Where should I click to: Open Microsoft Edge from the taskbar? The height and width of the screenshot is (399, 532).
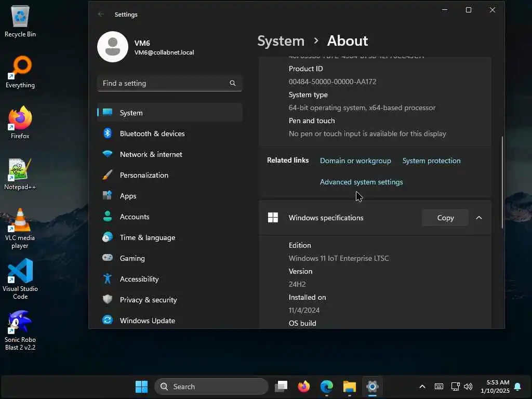click(x=327, y=387)
